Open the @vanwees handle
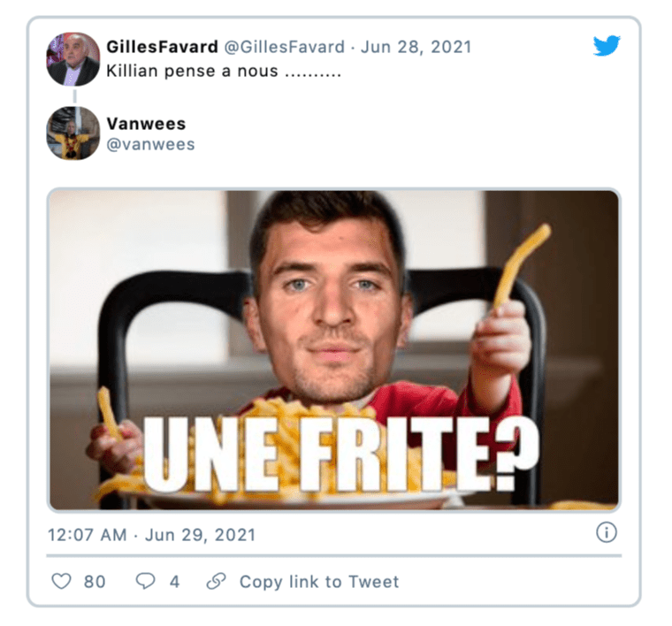This screenshot has width=672, height=626. tap(150, 144)
